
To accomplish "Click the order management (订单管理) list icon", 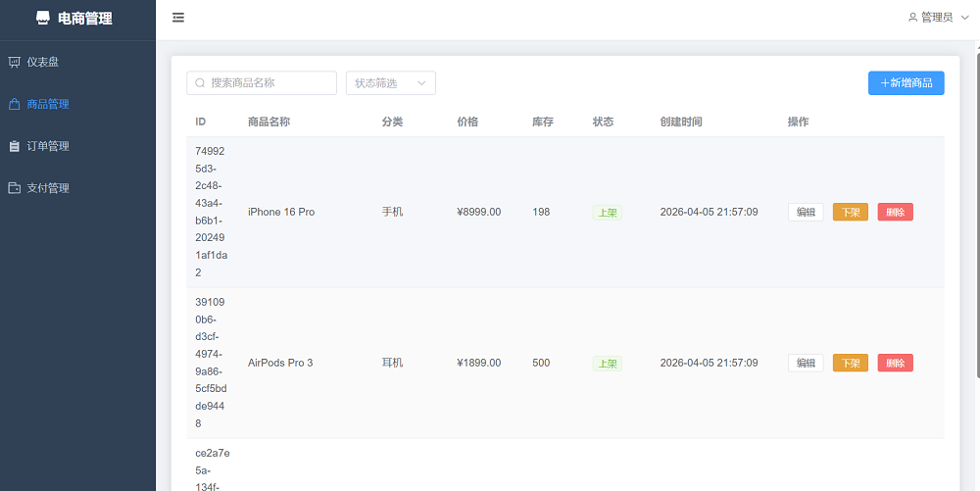I will 14,146.
